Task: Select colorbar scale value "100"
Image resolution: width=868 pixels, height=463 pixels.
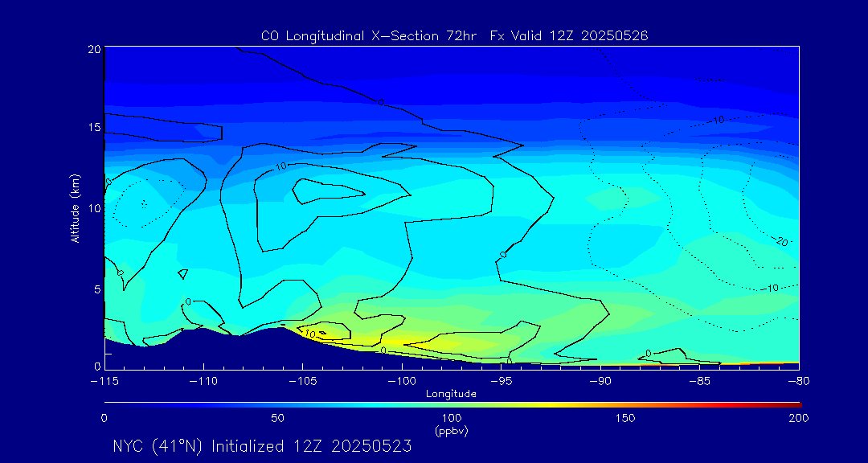Action: click(x=452, y=418)
